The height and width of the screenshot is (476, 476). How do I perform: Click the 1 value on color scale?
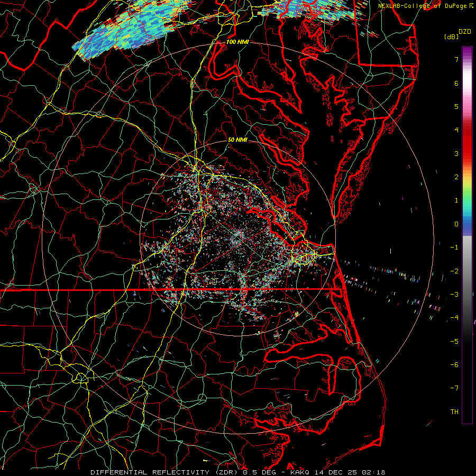tap(456, 200)
